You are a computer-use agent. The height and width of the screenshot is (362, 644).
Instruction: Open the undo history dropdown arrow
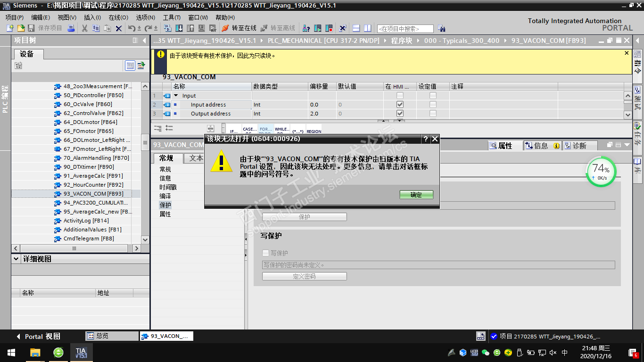[x=139, y=28]
